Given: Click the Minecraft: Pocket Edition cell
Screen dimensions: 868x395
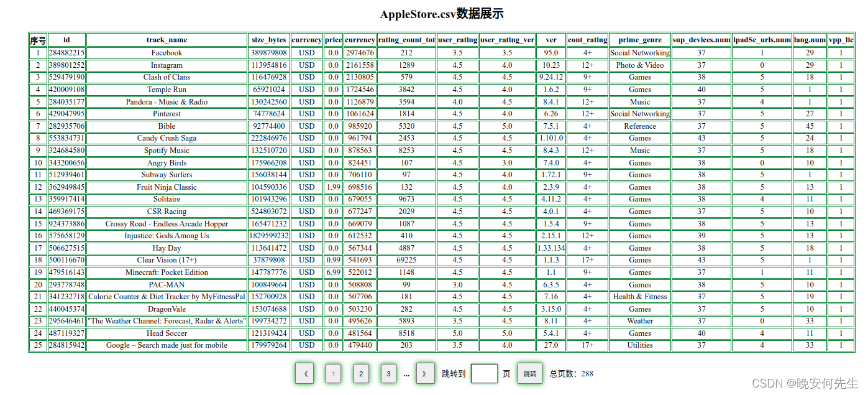Looking at the screenshot, I should click(x=167, y=272).
